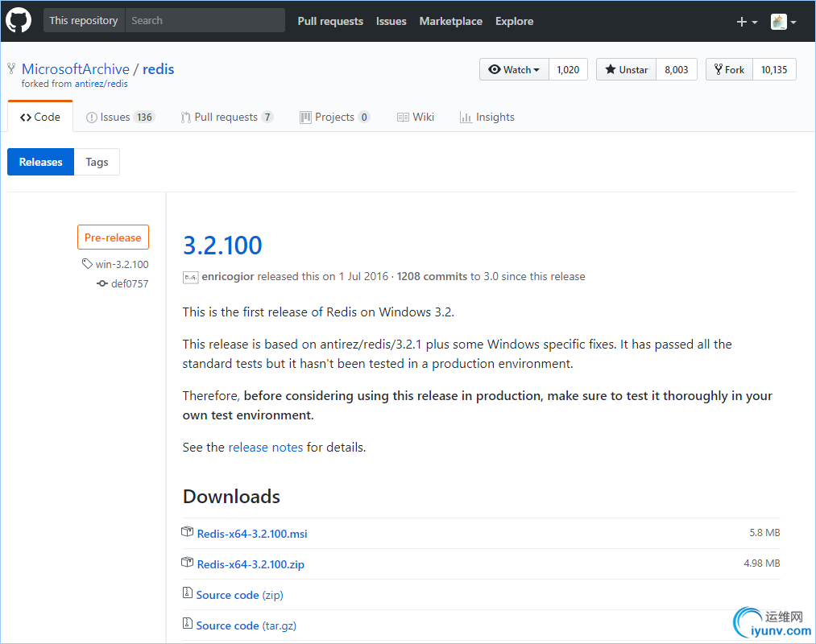The width and height of the screenshot is (816, 644).
Task: Open the redis repository name link
Action: pos(158,69)
